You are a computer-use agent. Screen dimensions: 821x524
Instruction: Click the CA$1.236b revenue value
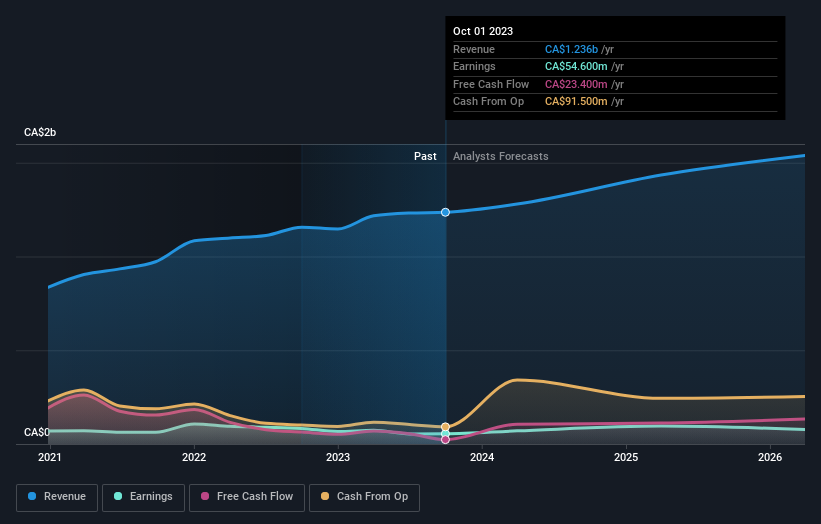pyautogui.click(x=571, y=49)
